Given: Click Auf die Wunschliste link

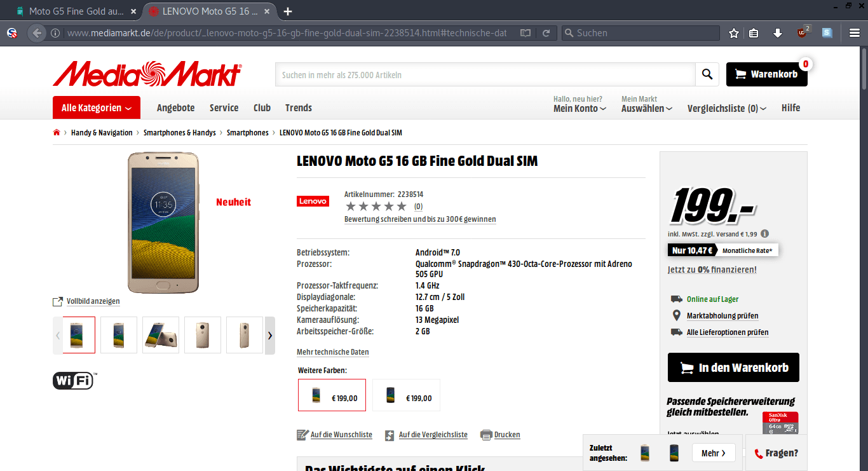Looking at the screenshot, I should [341, 435].
